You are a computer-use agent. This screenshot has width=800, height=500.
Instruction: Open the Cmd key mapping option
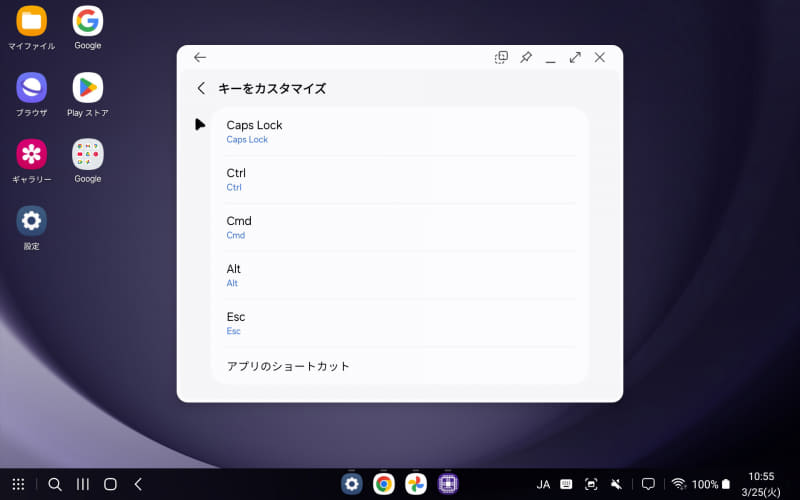pos(401,228)
